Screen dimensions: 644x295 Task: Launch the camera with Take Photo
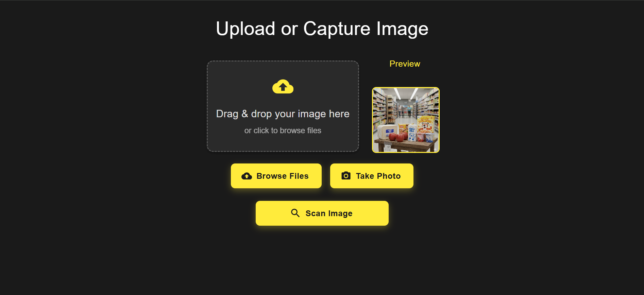372,176
